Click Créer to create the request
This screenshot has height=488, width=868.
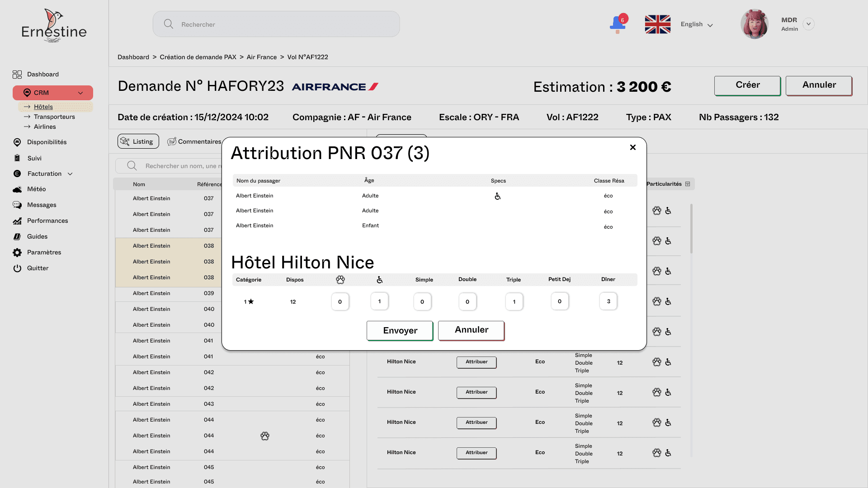pyautogui.click(x=747, y=85)
